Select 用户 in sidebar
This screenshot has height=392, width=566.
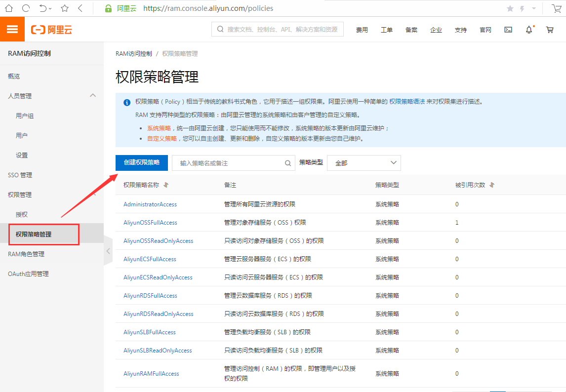[22, 135]
